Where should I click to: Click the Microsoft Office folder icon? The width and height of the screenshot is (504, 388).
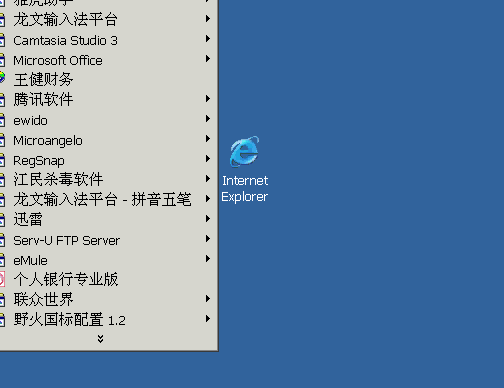pyautogui.click(x=2, y=61)
